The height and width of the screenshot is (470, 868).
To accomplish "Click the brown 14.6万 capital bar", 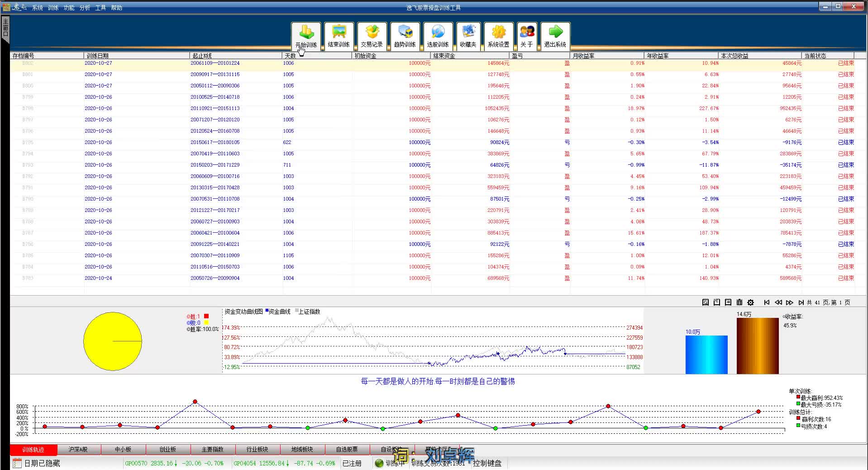I will [758, 346].
